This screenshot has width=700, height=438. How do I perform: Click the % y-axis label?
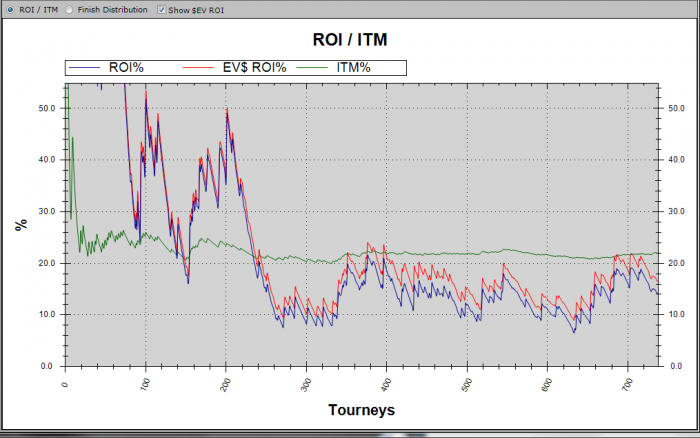[x=21, y=225]
